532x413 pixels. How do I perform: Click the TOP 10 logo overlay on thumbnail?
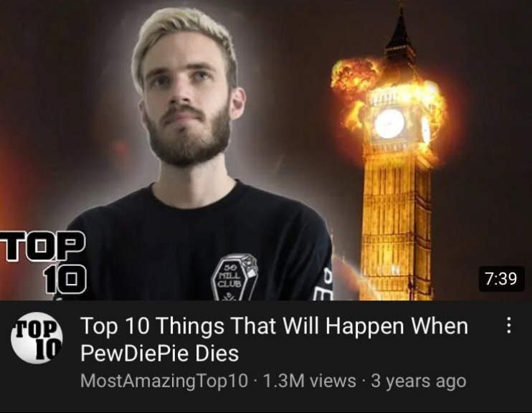tap(43, 262)
